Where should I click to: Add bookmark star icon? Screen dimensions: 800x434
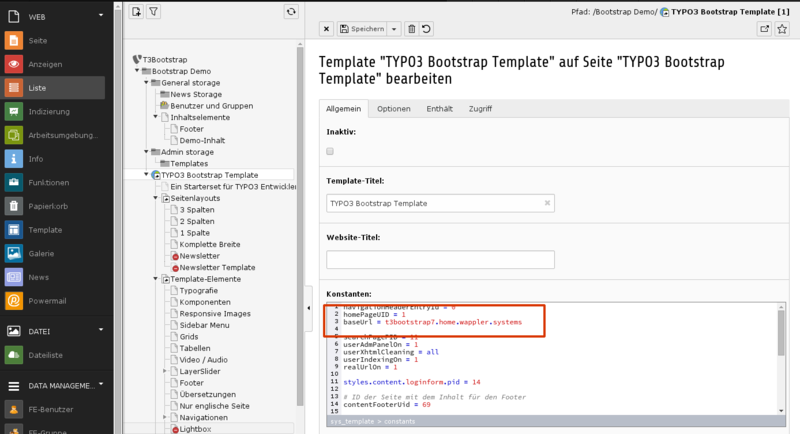(x=782, y=29)
